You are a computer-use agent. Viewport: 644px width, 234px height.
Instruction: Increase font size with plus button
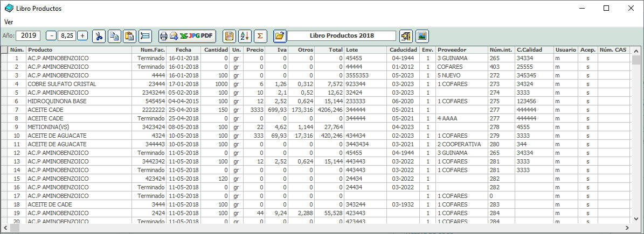coord(82,36)
